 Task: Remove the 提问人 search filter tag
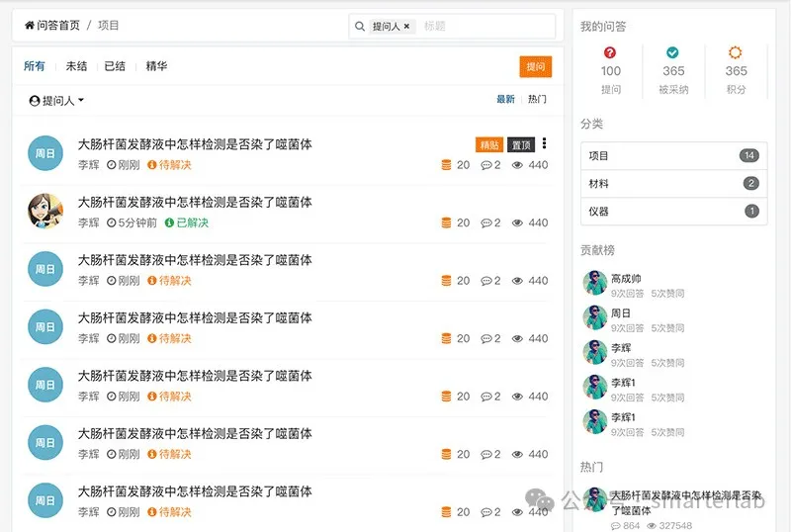[406, 27]
